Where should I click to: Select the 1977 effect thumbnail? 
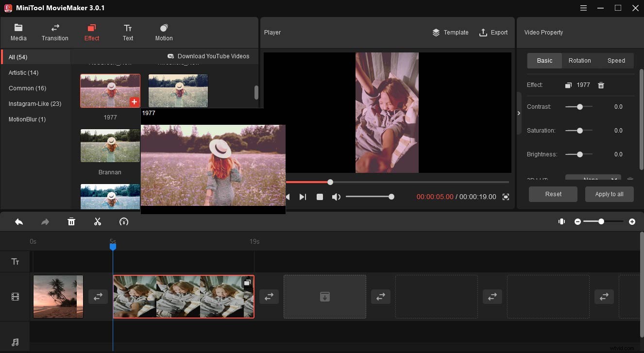pyautogui.click(x=110, y=91)
